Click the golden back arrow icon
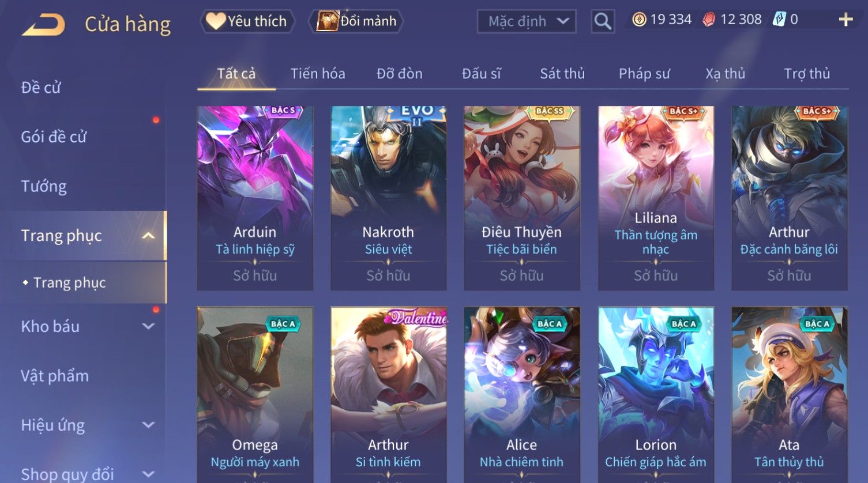868x483 pixels. [43, 25]
